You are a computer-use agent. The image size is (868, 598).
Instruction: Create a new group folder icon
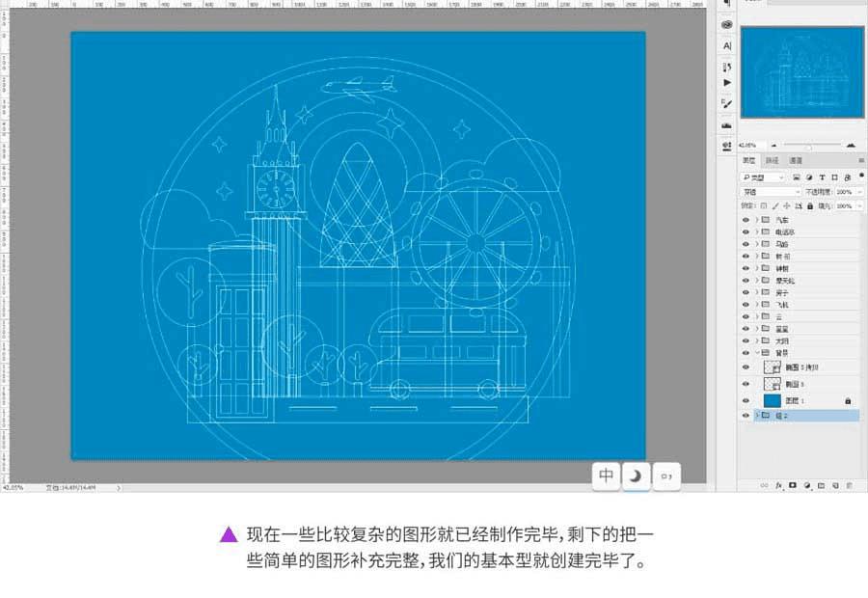click(821, 485)
